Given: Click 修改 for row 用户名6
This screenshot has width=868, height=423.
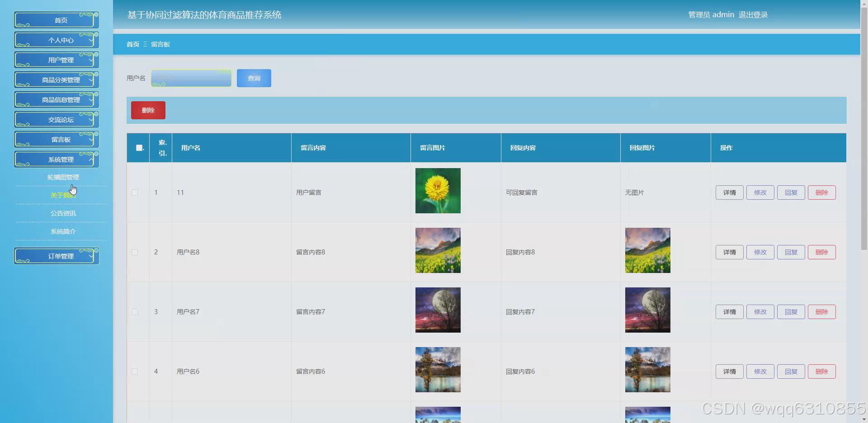Looking at the screenshot, I should point(760,371).
